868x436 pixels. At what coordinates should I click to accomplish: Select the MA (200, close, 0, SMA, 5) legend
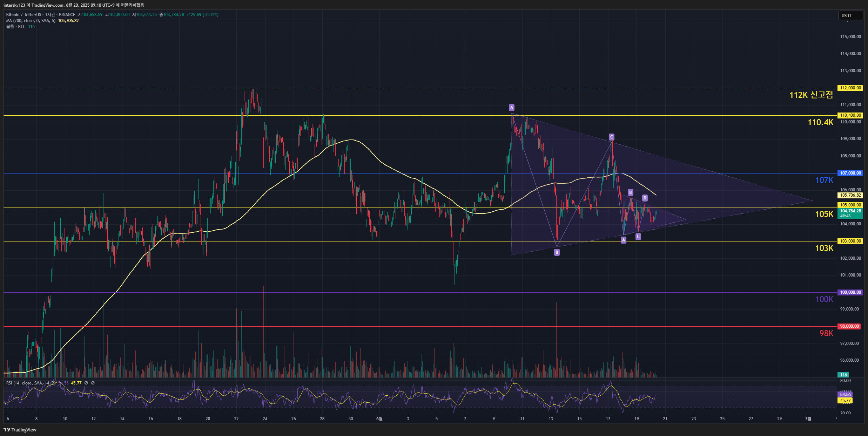pyautogui.click(x=31, y=21)
